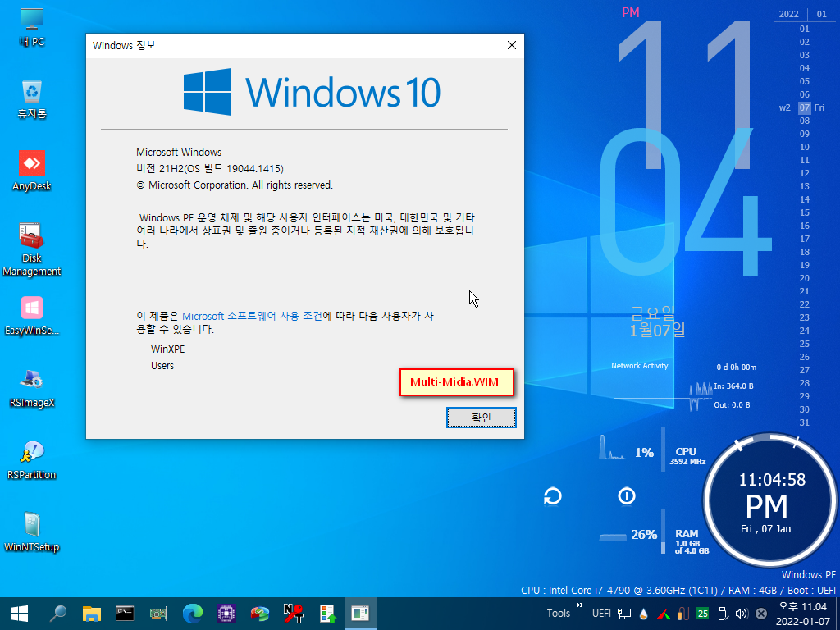The image size is (840, 630).
Task: Open the purple CPU chip taskbar icon
Action: [x=226, y=614]
